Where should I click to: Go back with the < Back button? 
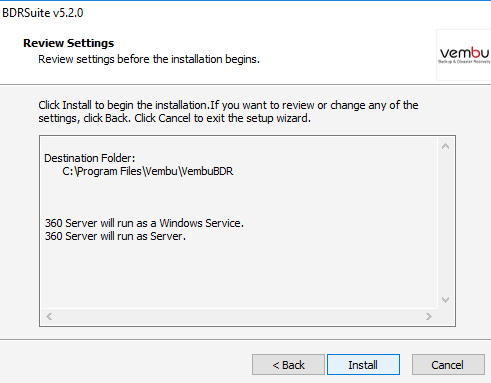click(x=288, y=365)
